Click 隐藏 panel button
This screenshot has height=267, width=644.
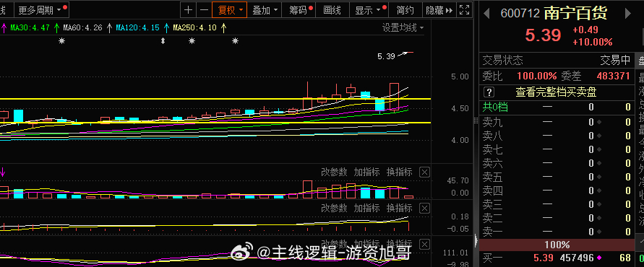pyautogui.click(x=439, y=10)
